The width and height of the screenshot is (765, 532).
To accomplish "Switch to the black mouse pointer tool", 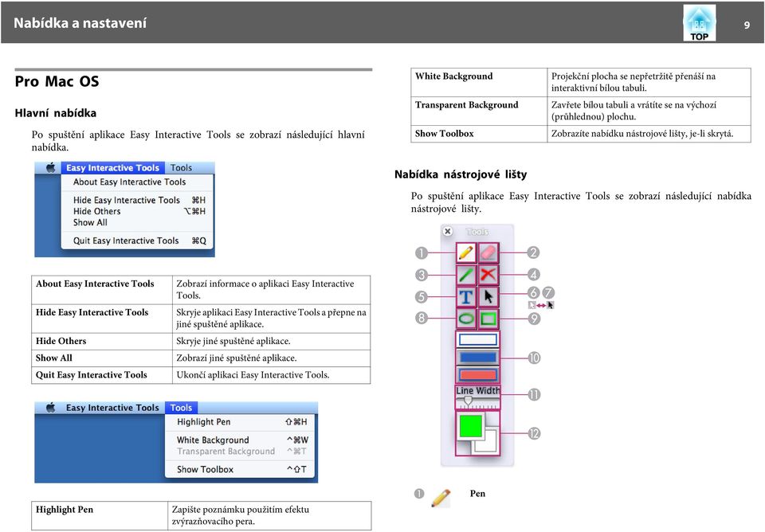I will click(x=488, y=296).
